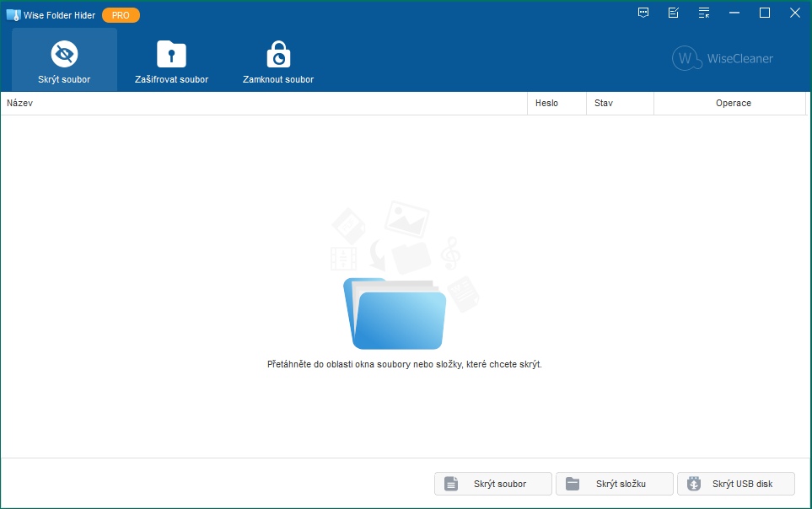Click the orange PRO badge
812x509 pixels.
point(121,15)
